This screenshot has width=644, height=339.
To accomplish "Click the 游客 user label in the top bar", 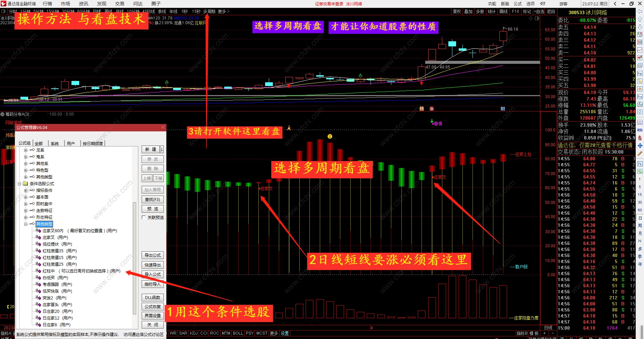I will click(563, 4).
